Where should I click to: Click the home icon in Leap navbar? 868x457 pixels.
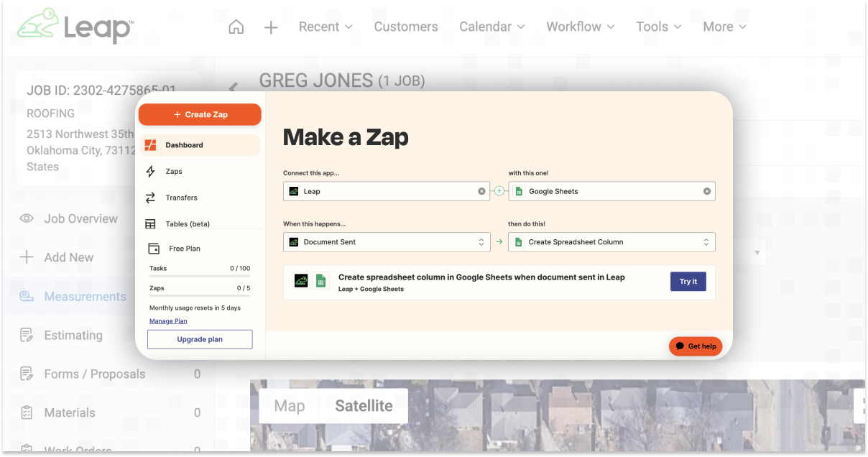pyautogui.click(x=236, y=26)
